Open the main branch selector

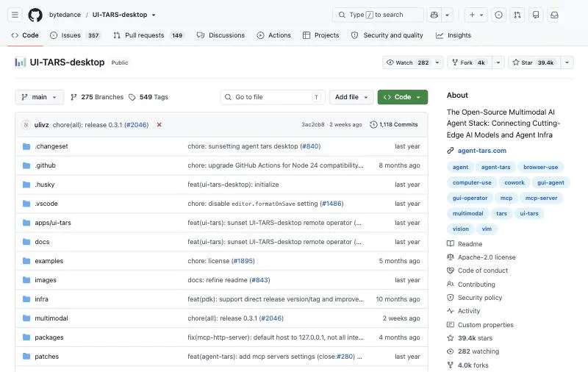39,97
